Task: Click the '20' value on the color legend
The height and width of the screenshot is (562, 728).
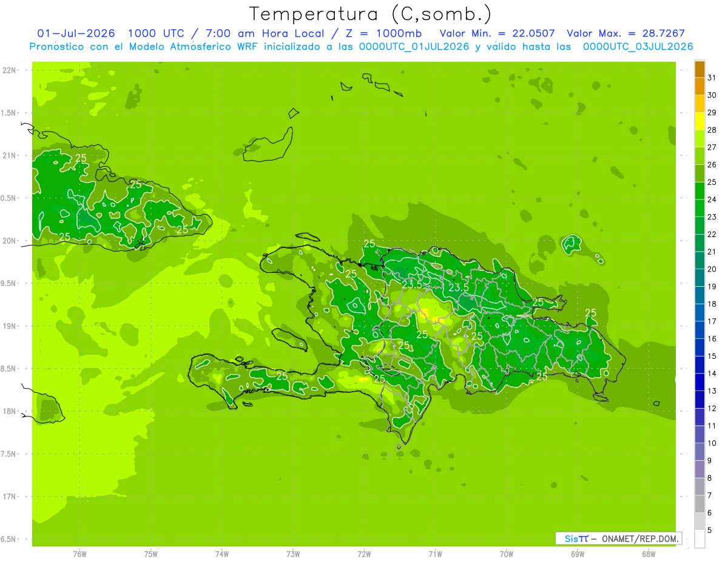Action: point(712,269)
